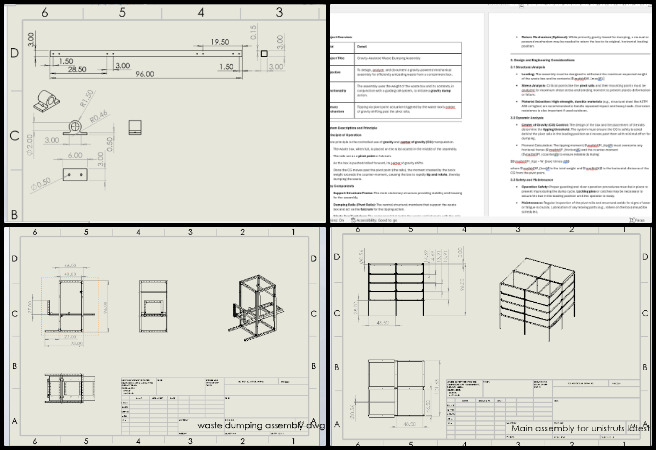Click the top view of unistrut rack
This screenshot has height=450, width=656.
393,386
